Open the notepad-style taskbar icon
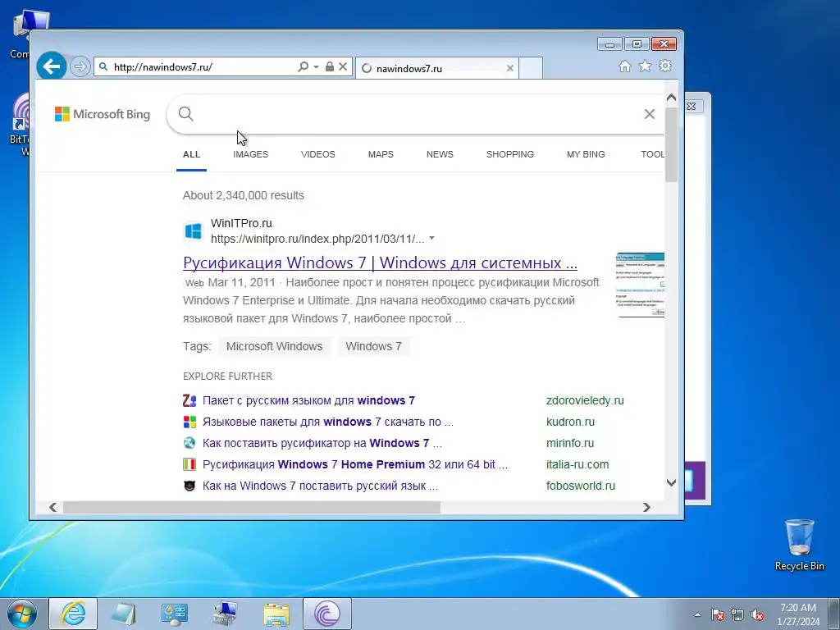Image resolution: width=840 pixels, height=630 pixels. coord(123,614)
